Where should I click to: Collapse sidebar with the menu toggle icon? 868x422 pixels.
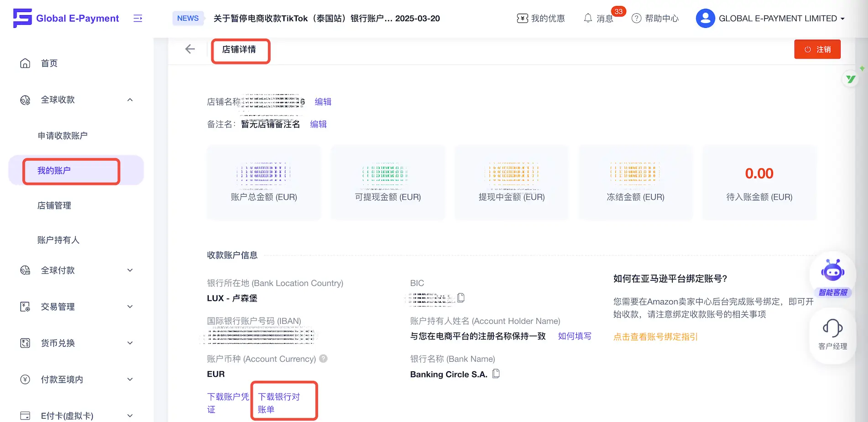point(138,18)
